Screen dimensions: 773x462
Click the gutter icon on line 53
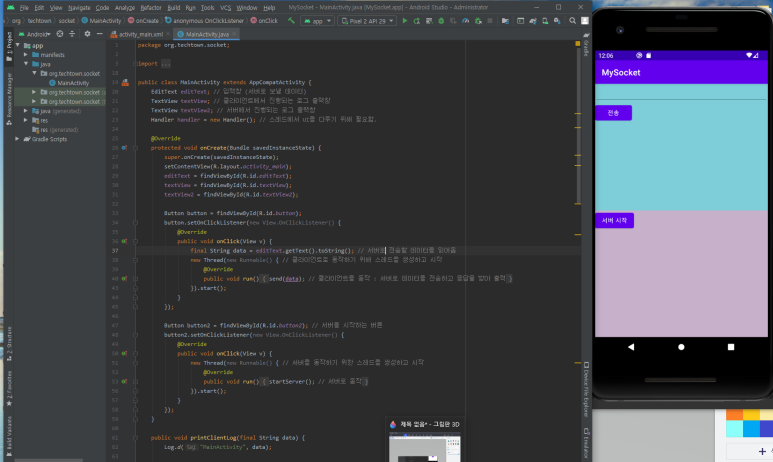click(124, 381)
